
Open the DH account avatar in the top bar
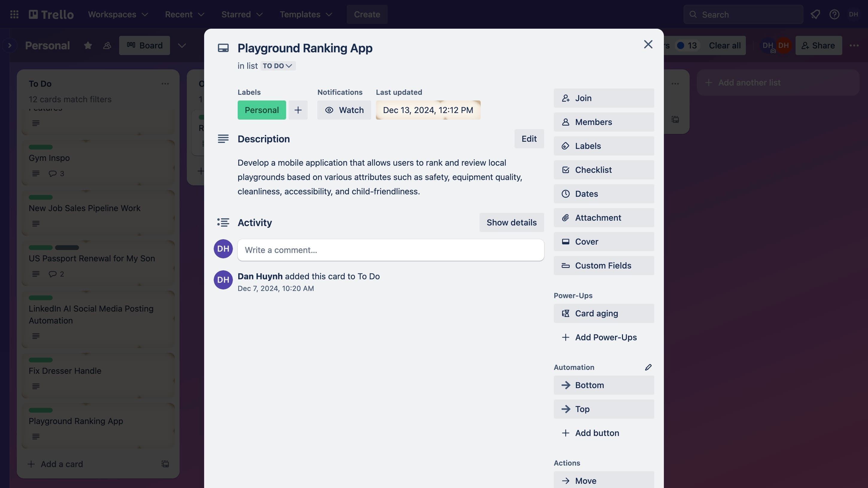pyautogui.click(x=854, y=14)
